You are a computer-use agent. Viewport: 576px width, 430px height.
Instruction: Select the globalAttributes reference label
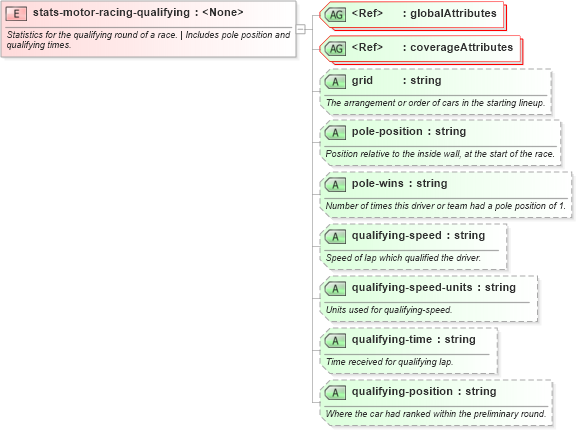[424, 14]
